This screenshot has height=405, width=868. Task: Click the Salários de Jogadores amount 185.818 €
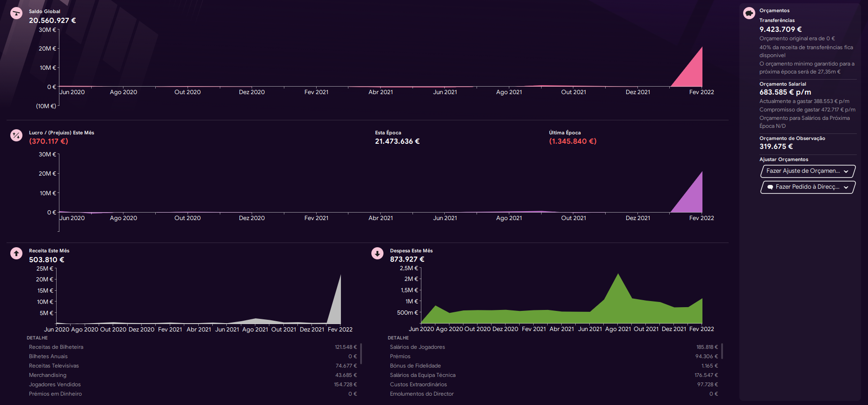tap(707, 347)
